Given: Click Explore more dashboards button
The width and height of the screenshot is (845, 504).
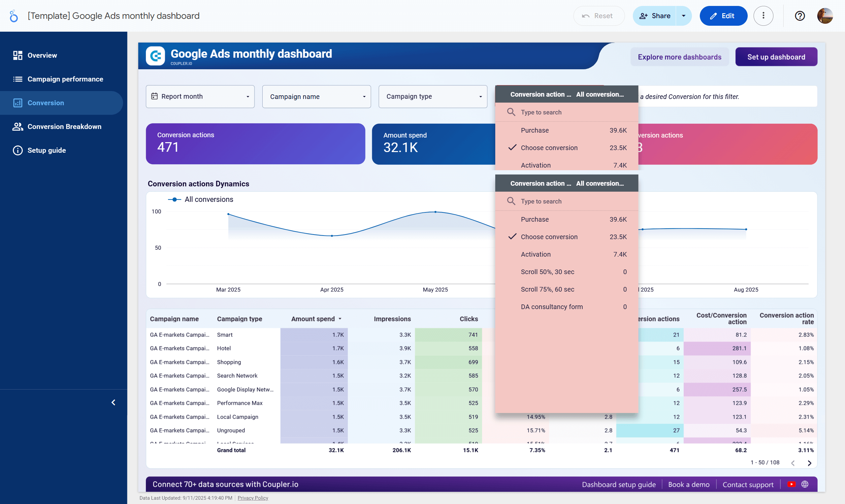Looking at the screenshot, I should pos(679,57).
